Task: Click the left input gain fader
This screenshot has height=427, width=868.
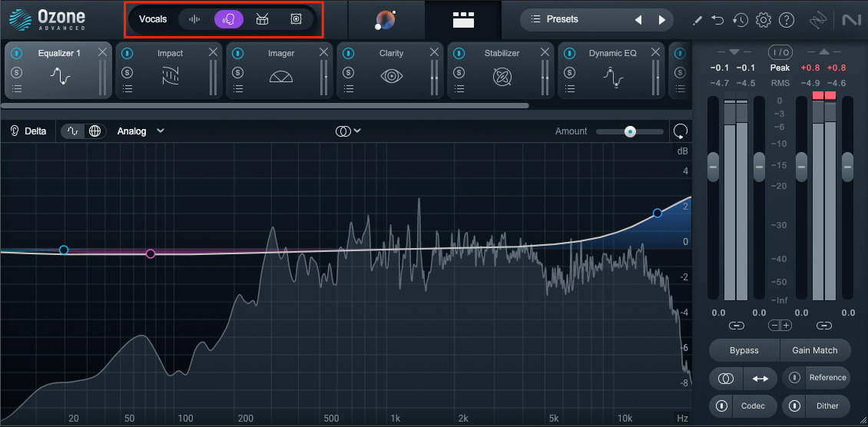Action: (713, 167)
